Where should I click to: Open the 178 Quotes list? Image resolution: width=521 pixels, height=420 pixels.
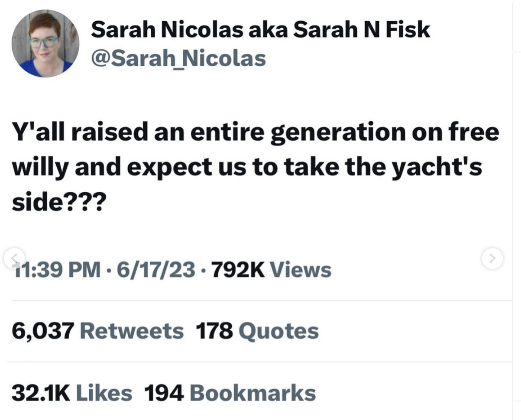[257, 331]
